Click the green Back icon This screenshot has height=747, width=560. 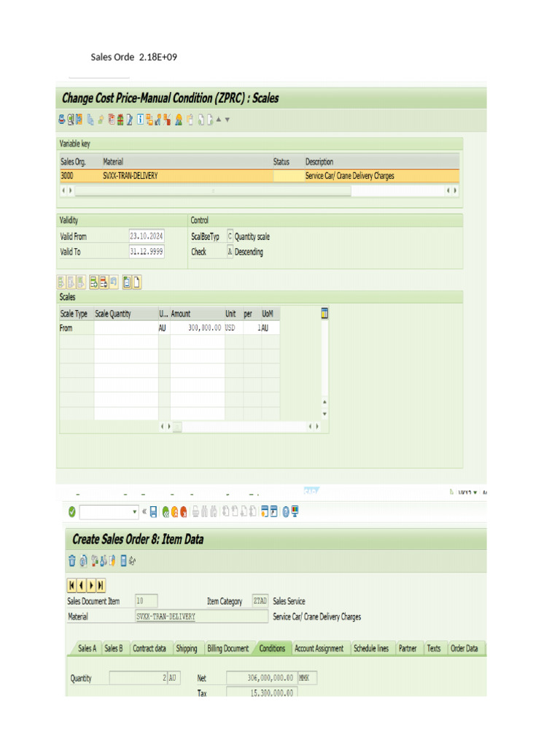[166, 511]
